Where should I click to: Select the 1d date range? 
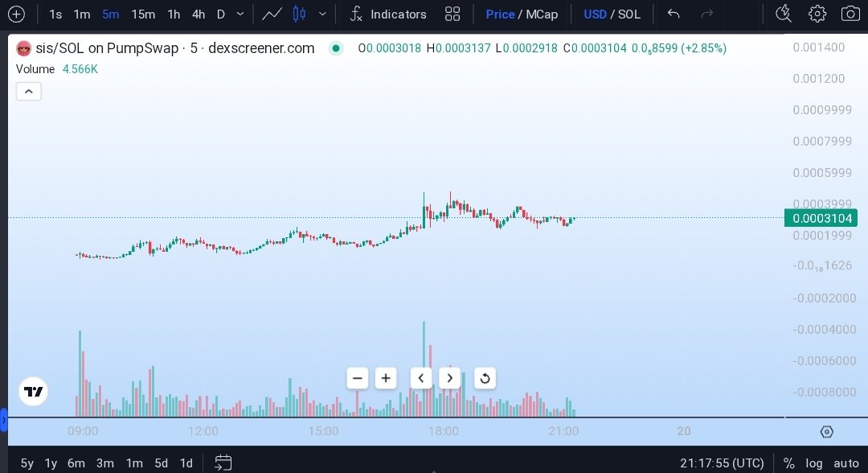click(186, 463)
